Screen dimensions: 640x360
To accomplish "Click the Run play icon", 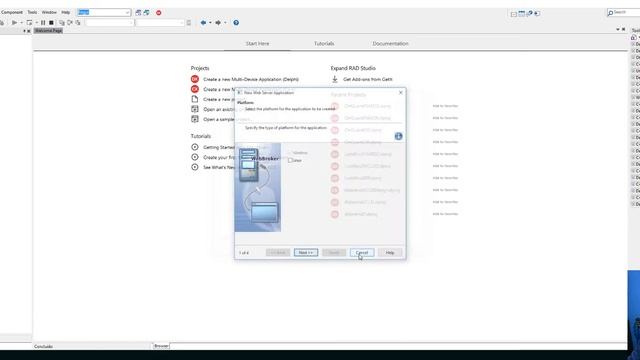I will [14, 23].
